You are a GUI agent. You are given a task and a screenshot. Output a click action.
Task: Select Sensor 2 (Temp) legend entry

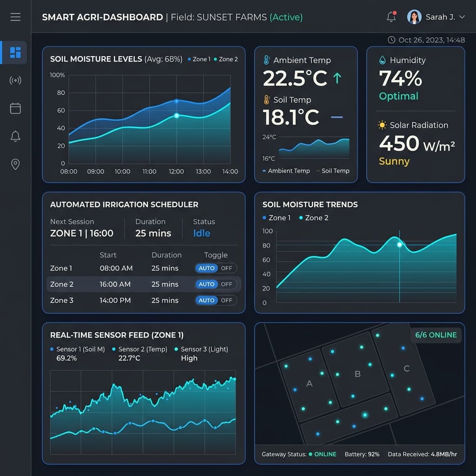[139, 349]
